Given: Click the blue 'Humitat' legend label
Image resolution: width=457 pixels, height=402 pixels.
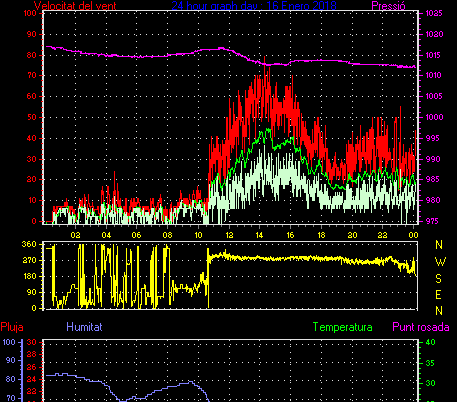Looking at the screenshot, I should (x=84, y=327).
